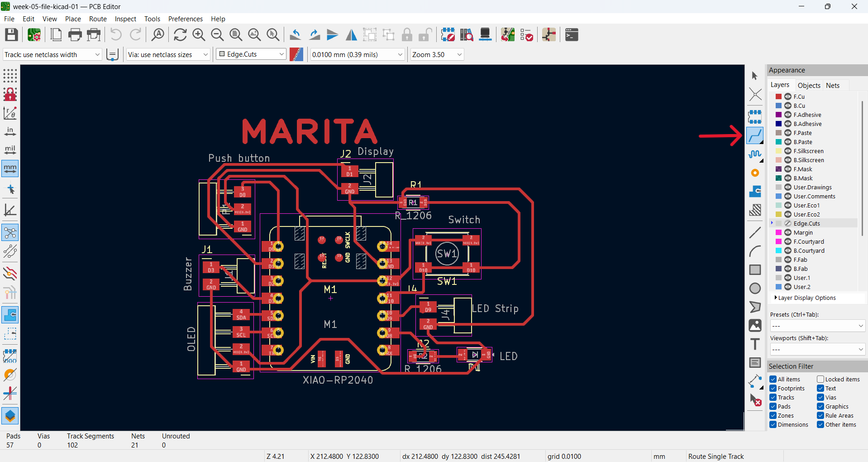Viewport: 868px width, 462px height.
Task: Open Track width dropdown
Action: pyautogui.click(x=52, y=54)
